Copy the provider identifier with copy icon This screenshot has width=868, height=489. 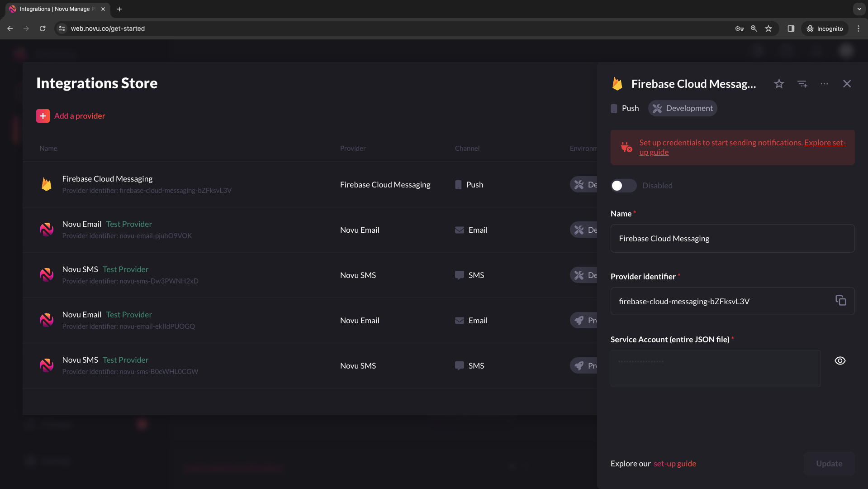click(841, 301)
